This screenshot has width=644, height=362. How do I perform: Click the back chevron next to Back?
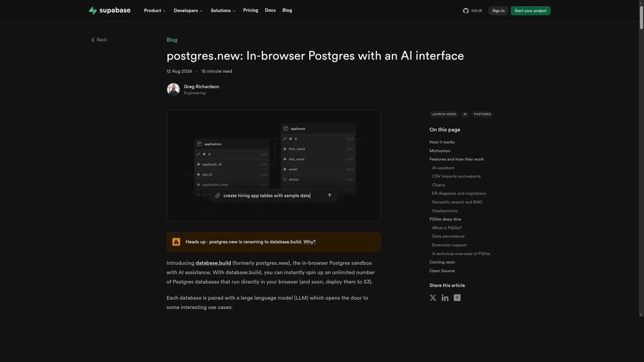point(92,39)
